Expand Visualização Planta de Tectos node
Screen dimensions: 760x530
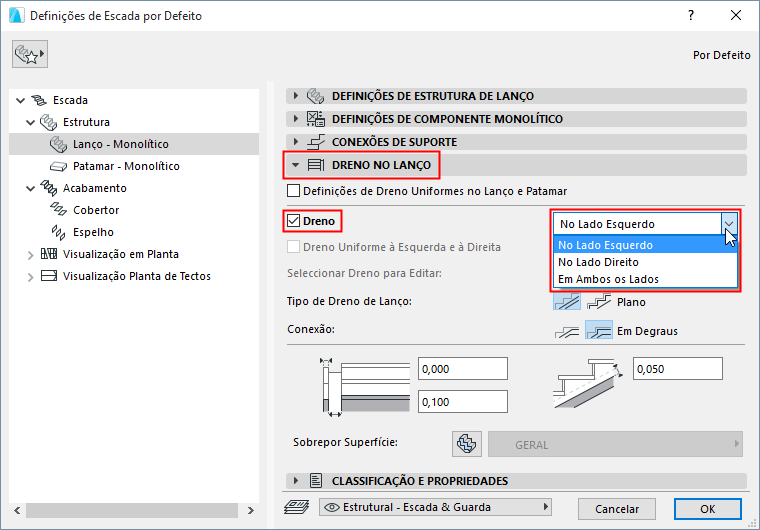(x=31, y=277)
